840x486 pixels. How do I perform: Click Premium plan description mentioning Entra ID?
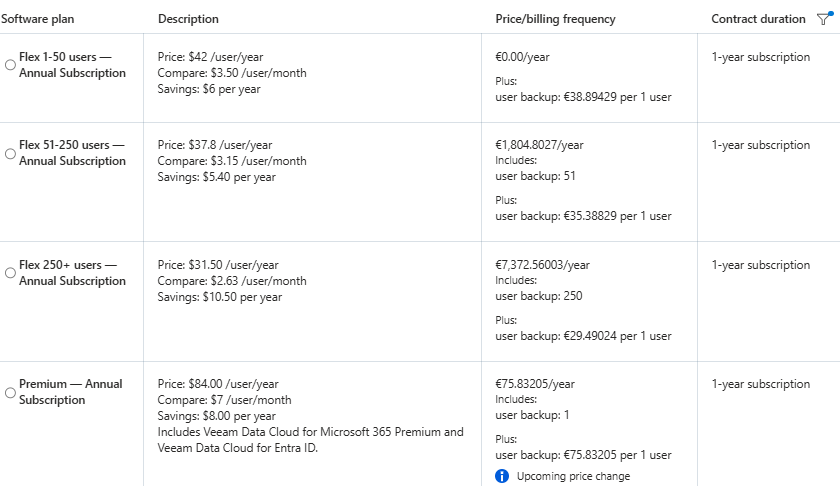(310, 440)
